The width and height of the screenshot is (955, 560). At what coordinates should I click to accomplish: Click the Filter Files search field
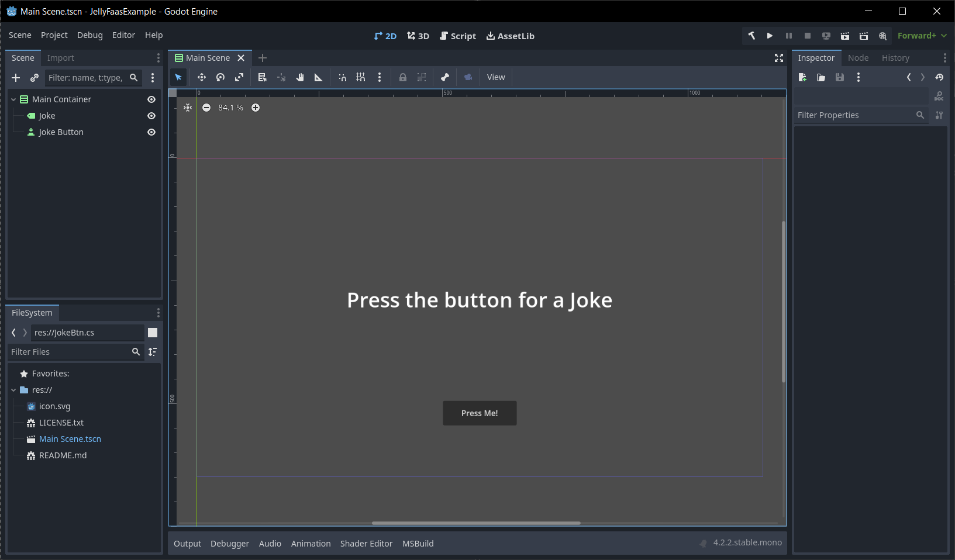coord(75,352)
